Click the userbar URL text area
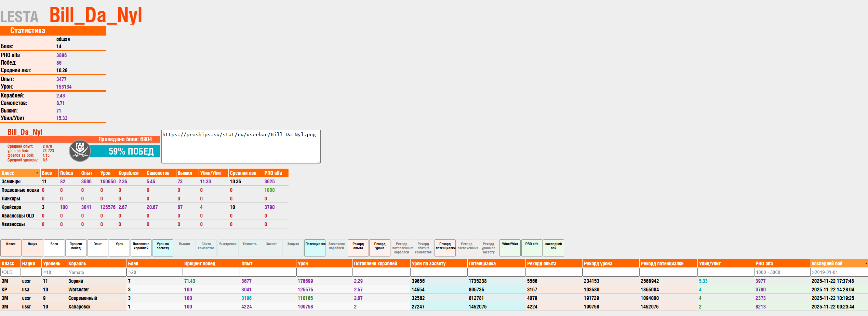The height and width of the screenshot is (316, 868). pos(241,146)
